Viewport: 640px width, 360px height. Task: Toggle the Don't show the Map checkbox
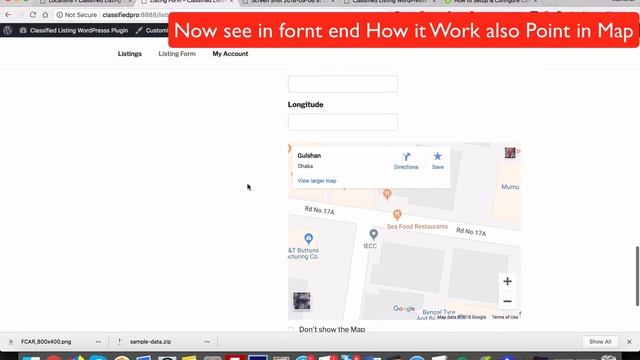(291, 330)
